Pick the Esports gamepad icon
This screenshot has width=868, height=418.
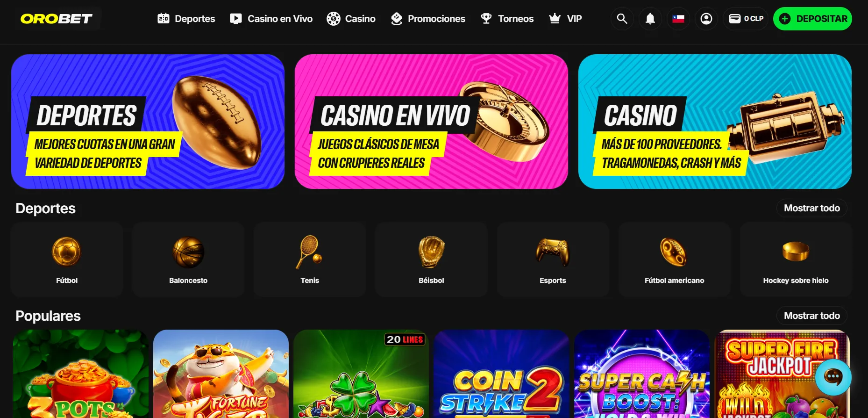pyautogui.click(x=553, y=252)
